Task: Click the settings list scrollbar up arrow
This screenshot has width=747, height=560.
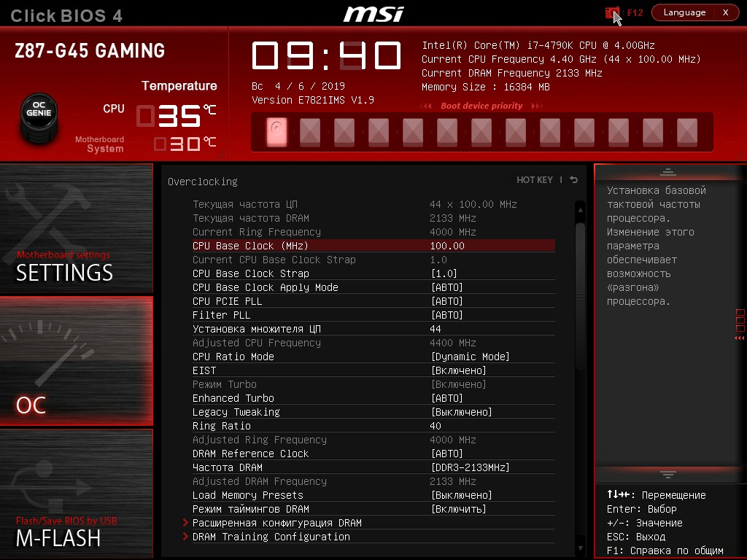Action: pyautogui.click(x=580, y=209)
